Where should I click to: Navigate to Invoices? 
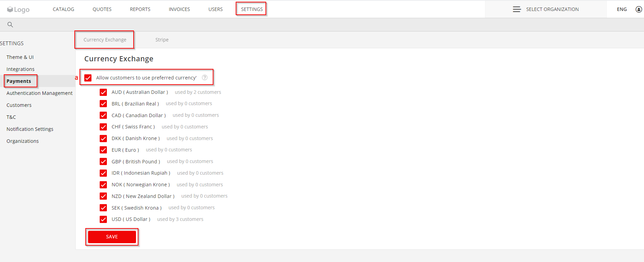(x=179, y=9)
